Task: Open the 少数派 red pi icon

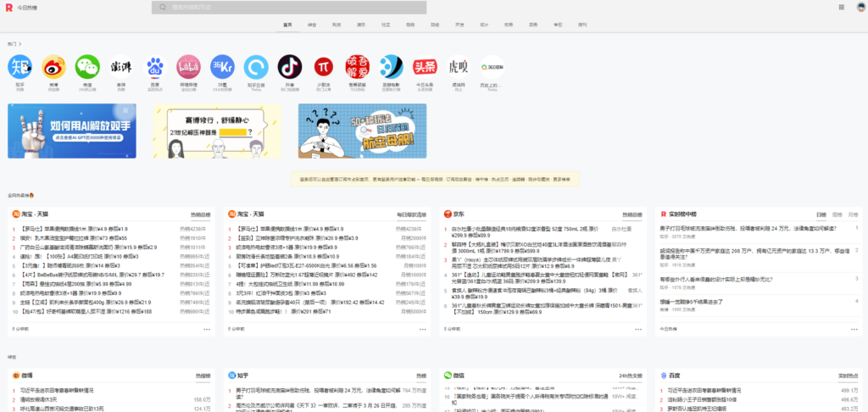Action: [324, 67]
